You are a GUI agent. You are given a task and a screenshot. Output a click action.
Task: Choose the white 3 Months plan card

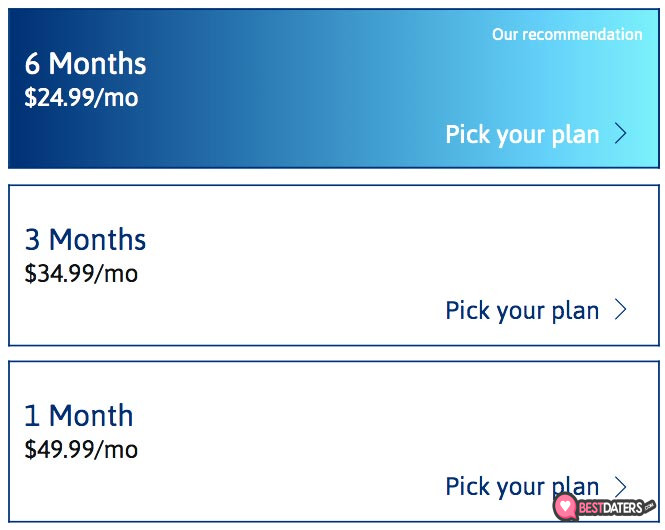tap(334, 265)
